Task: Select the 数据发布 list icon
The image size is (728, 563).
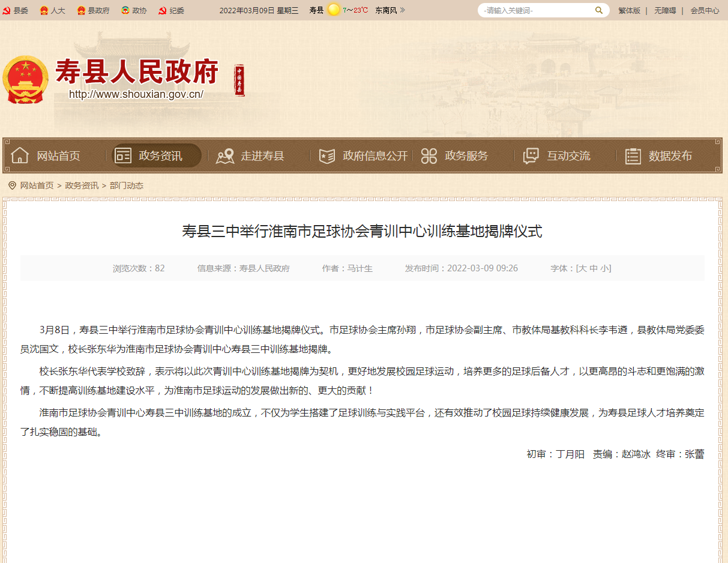Action: (x=632, y=155)
